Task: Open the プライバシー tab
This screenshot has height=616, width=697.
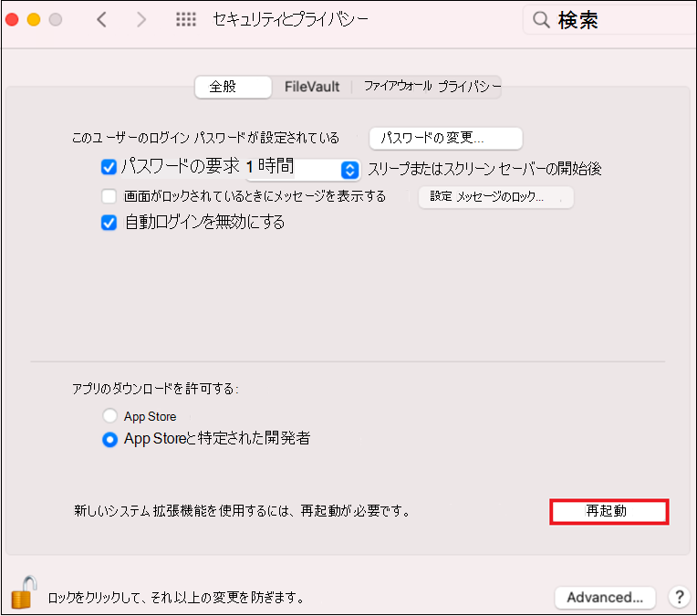Action: tap(470, 86)
